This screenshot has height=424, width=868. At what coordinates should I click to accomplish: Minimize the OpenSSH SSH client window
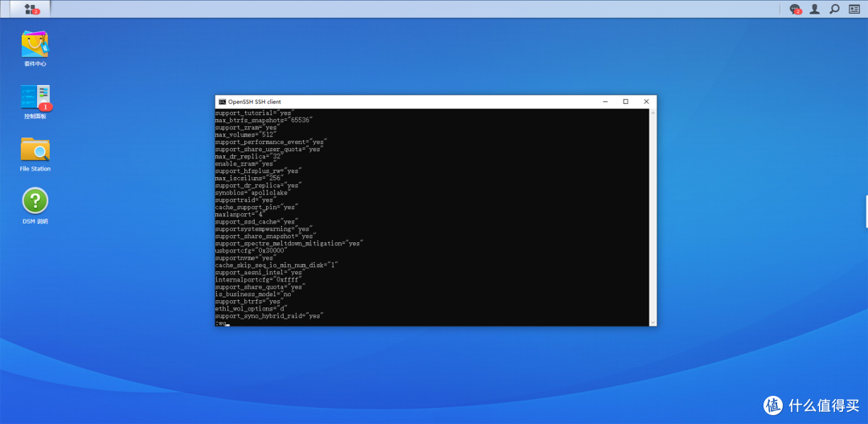click(605, 102)
